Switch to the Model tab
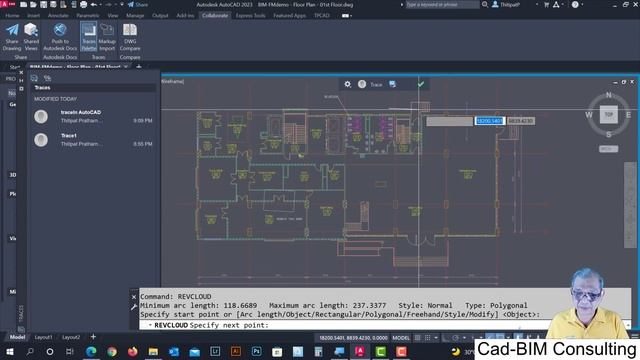This screenshot has height=360, width=640. [17, 337]
